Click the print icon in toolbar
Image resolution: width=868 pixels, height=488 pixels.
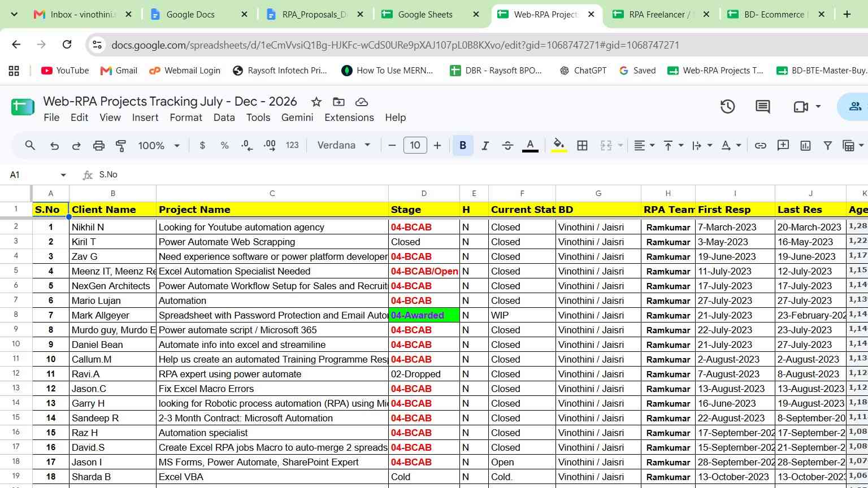(98, 146)
